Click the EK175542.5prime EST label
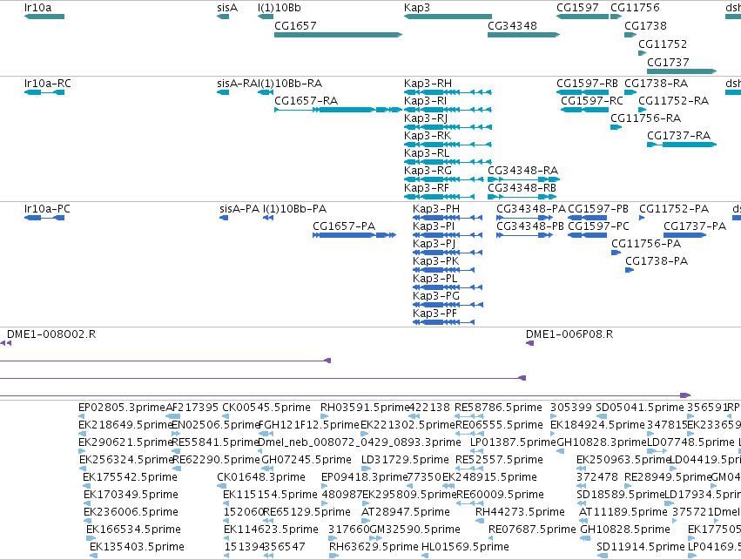This screenshot has height=560, width=741. [x=130, y=477]
